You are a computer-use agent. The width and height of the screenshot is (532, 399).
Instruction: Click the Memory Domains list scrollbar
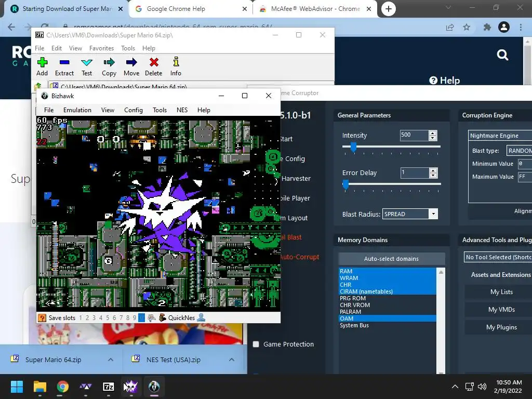coord(441,321)
